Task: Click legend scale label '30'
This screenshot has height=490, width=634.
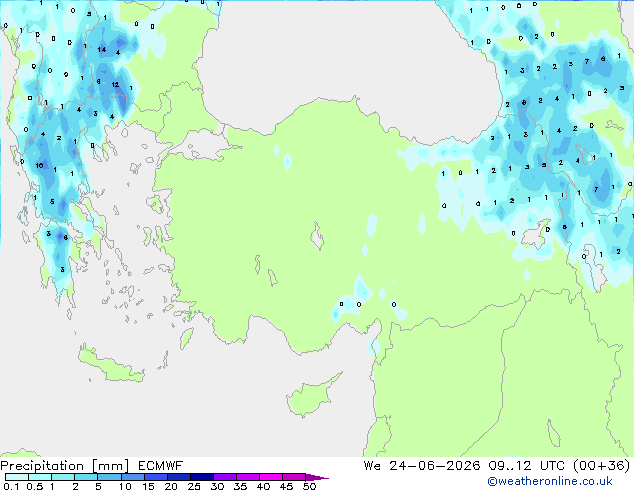Action: click(217, 486)
